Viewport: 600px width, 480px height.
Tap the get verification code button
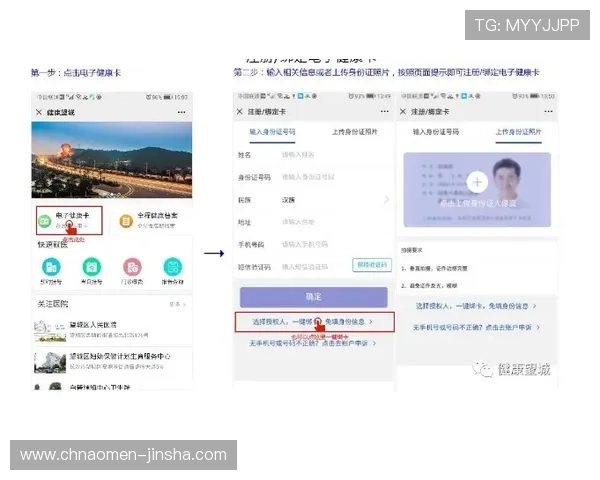[372, 265]
